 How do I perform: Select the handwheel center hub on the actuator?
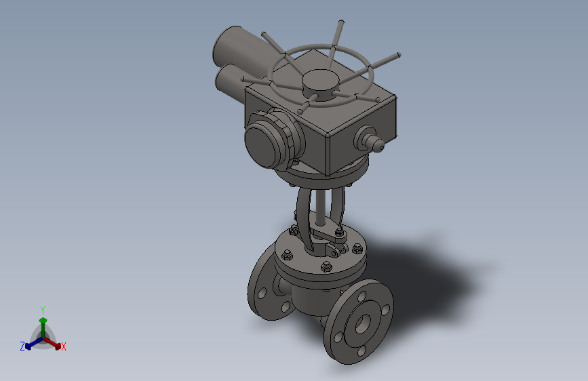click(321, 84)
